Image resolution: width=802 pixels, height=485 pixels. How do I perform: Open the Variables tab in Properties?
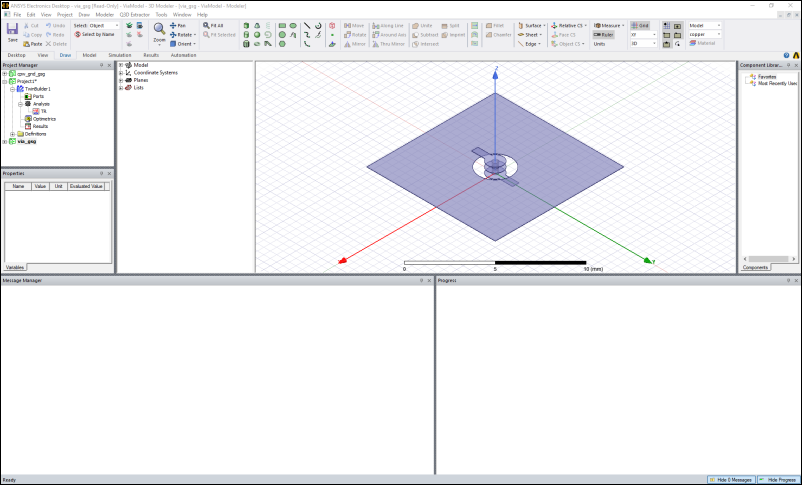click(x=14, y=268)
